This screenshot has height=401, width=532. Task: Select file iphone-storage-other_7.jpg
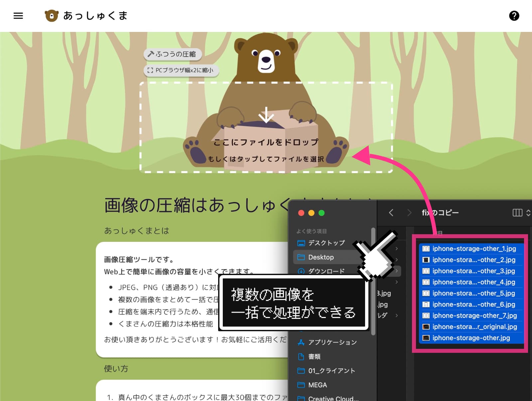(471, 316)
